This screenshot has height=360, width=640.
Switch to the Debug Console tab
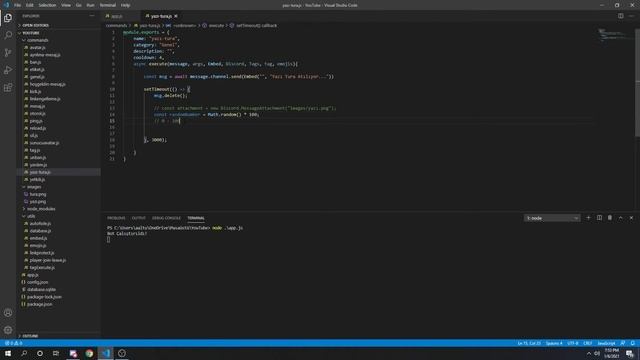166,218
